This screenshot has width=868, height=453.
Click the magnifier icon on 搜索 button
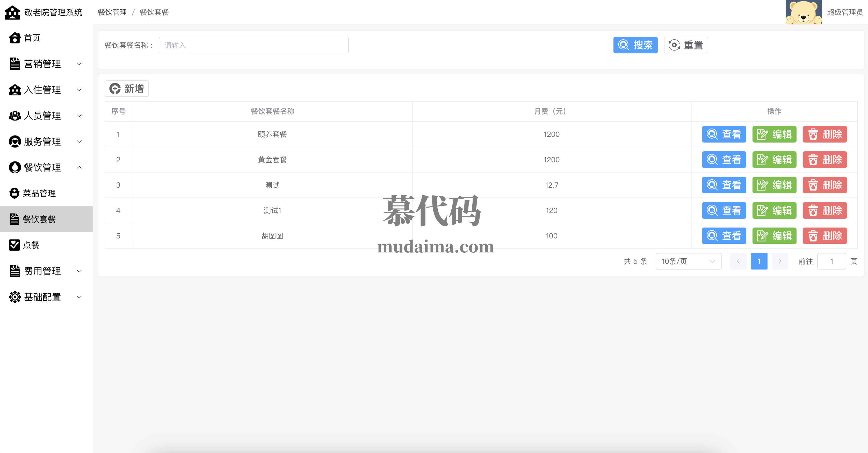pos(623,45)
